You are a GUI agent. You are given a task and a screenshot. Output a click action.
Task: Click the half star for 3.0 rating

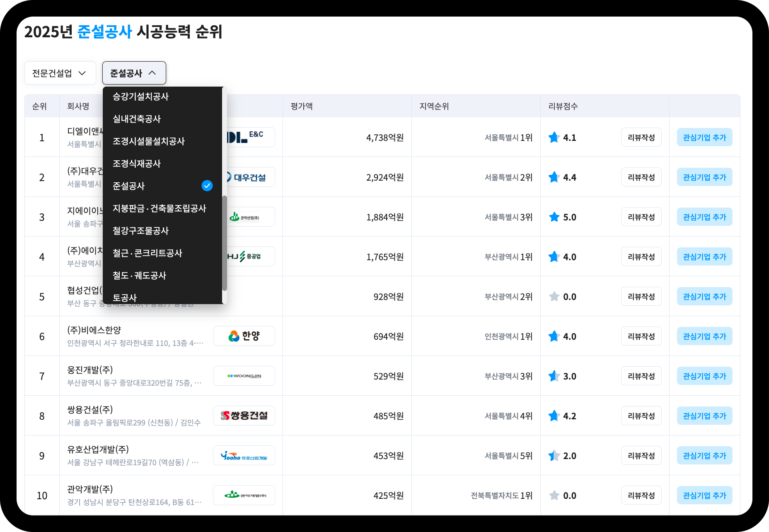coord(554,376)
